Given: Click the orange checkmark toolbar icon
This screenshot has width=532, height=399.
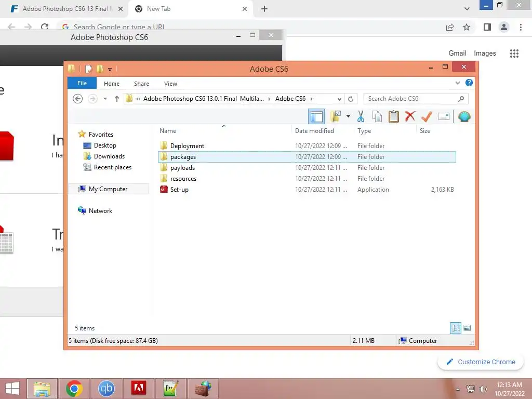Looking at the screenshot, I should pos(427,117).
